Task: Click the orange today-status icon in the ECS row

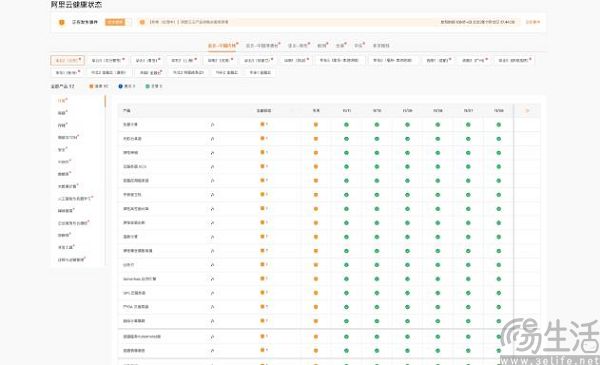Action: point(316,167)
